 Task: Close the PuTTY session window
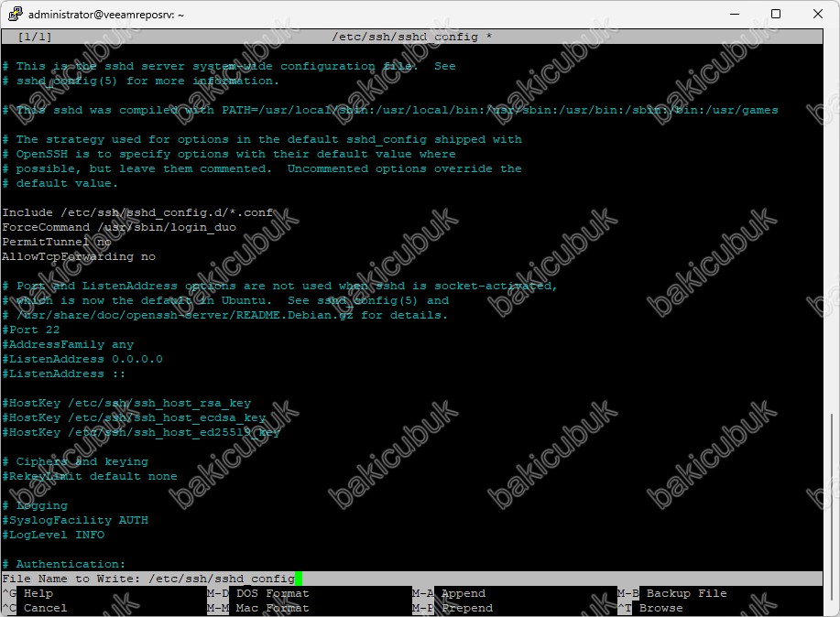[x=818, y=15]
